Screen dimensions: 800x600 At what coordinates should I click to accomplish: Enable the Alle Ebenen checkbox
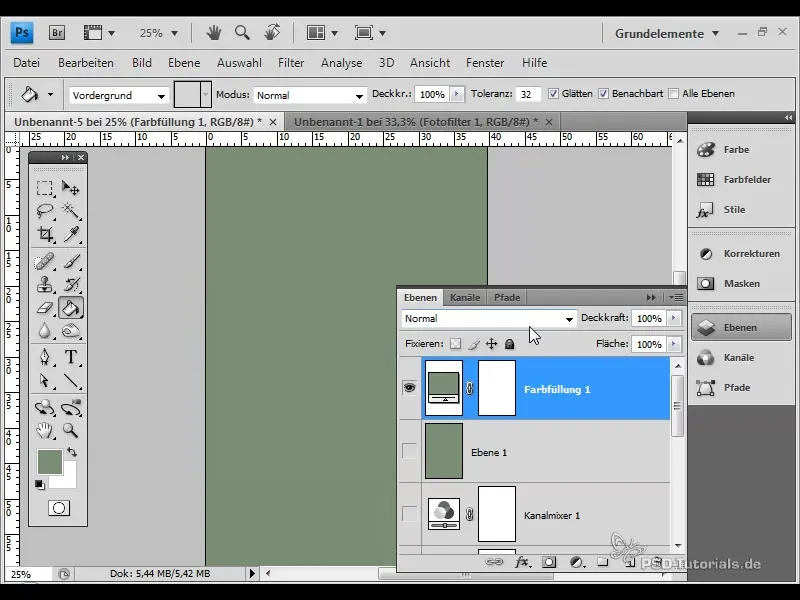click(x=673, y=94)
